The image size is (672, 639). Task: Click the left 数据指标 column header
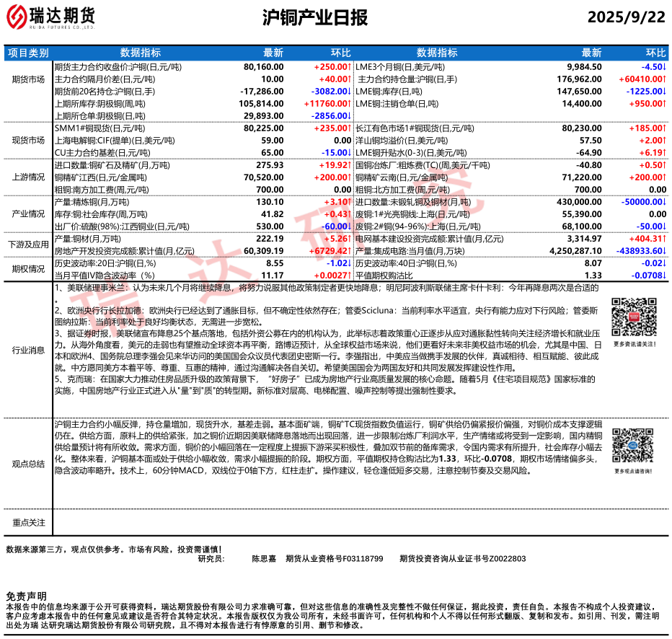point(140,53)
